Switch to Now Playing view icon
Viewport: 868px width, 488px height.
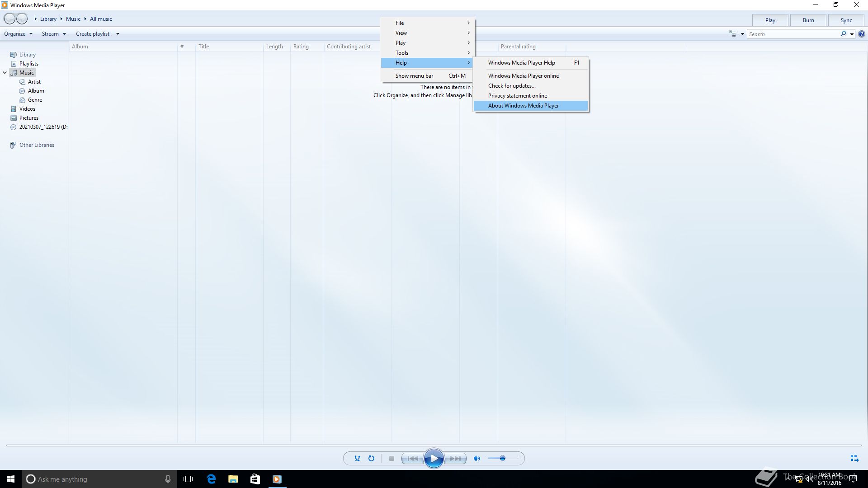coord(854,458)
